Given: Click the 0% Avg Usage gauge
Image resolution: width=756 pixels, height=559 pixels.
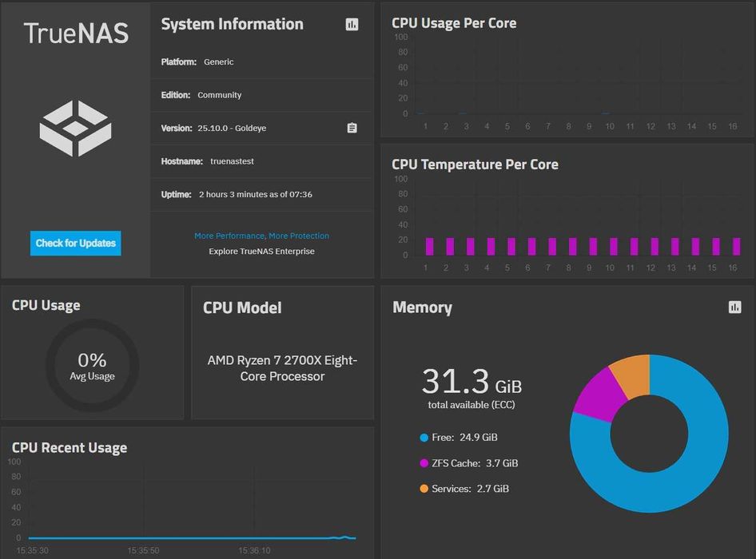Looking at the screenshot, I should click(92, 366).
